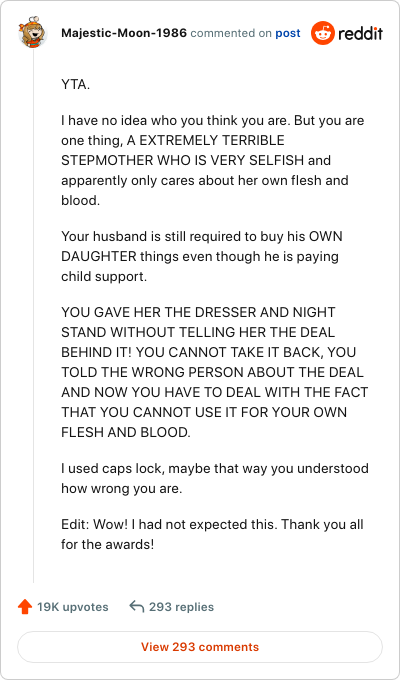Click the Majestic-Moon-1986 avatar image
Screen dimensions: 400x680
pos(32,33)
